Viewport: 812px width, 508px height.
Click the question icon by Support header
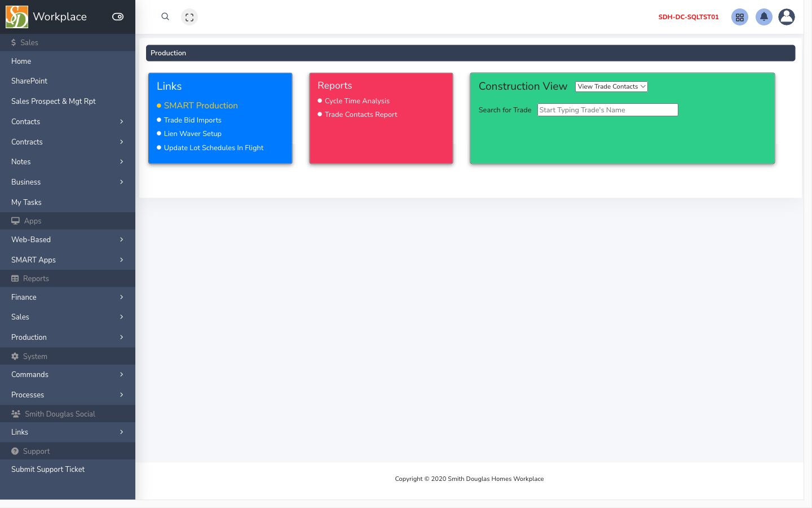click(x=15, y=452)
